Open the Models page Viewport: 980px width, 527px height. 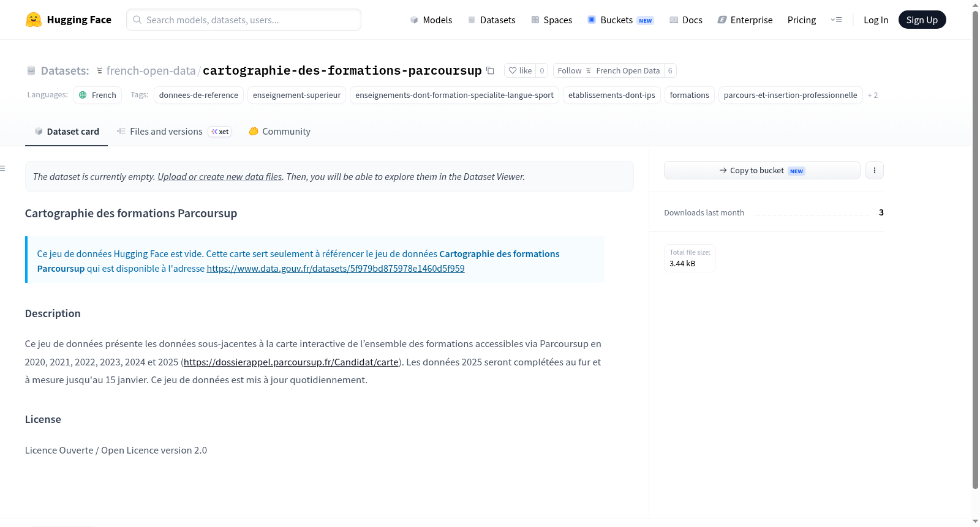pyautogui.click(x=431, y=20)
